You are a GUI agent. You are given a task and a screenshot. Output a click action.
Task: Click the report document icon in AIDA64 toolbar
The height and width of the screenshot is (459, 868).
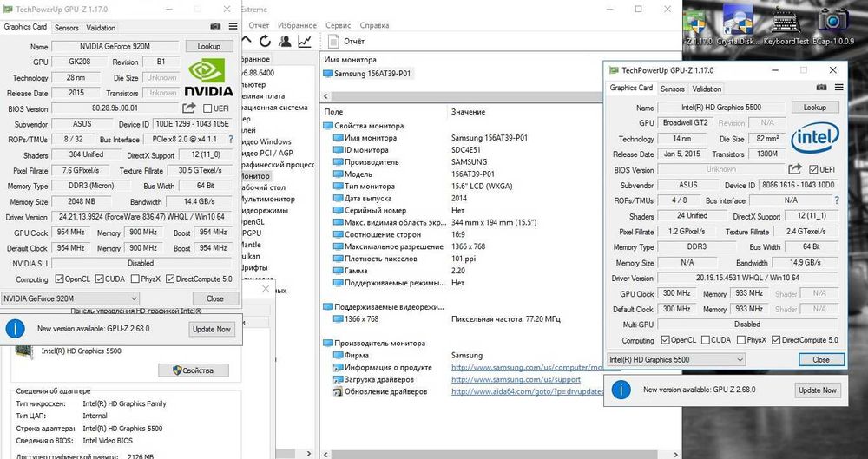tap(333, 41)
